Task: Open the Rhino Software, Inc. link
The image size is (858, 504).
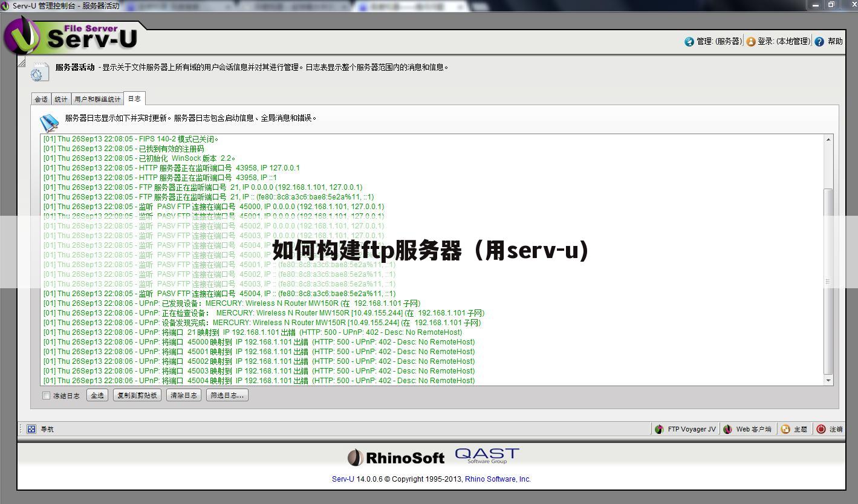Action: point(498,479)
